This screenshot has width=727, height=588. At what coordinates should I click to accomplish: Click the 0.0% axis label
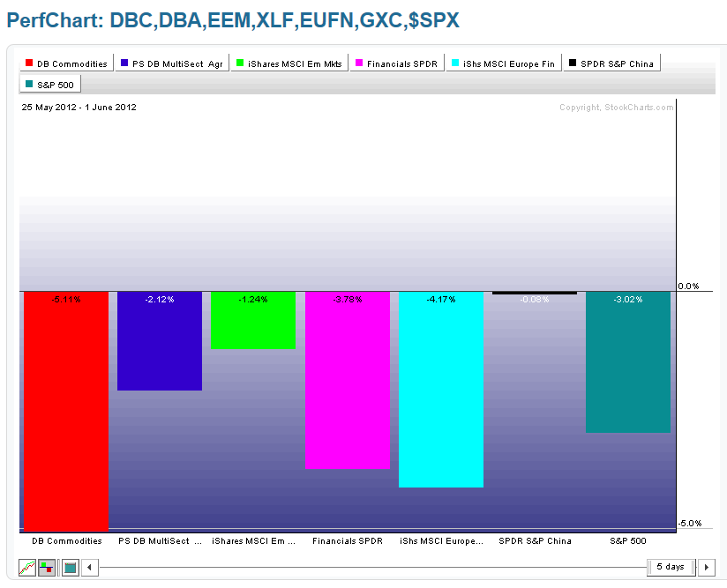tap(688, 286)
